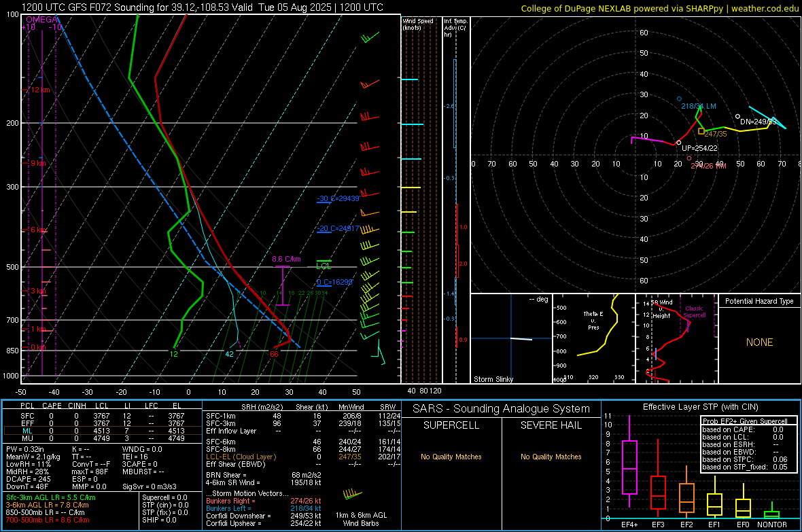Click the UP=254/22 hodograph label

699,148
